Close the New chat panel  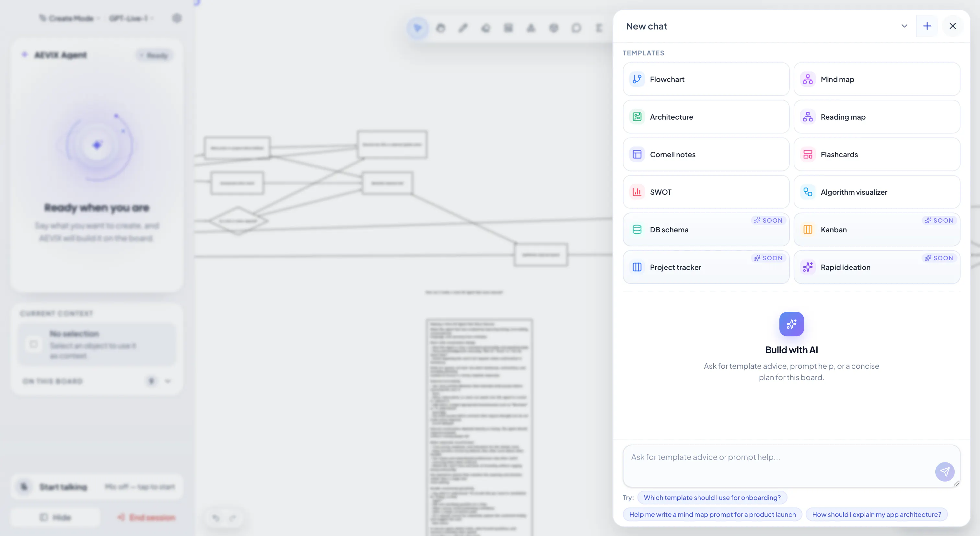[952, 26]
